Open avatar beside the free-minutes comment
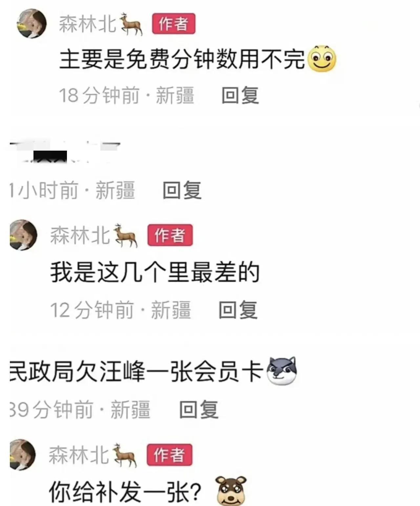Image resolution: width=420 pixels, height=506 pixels. click(x=32, y=23)
